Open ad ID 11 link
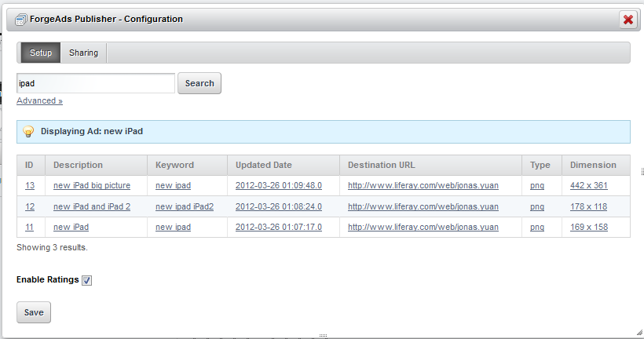 click(x=29, y=228)
